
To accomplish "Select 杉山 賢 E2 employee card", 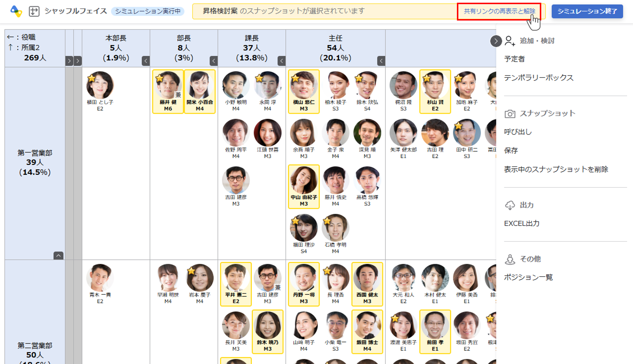I will pyautogui.click(x=435, y=91).
